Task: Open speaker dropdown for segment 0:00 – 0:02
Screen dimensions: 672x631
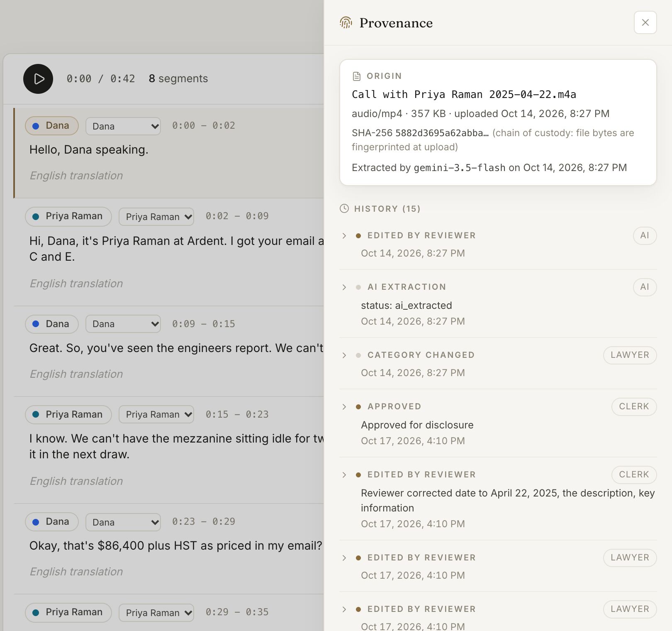Action: point(123,126)
